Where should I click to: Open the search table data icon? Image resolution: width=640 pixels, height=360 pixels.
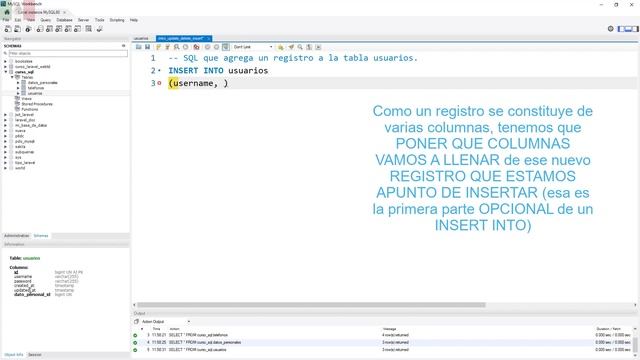click(x=89, y=29)
